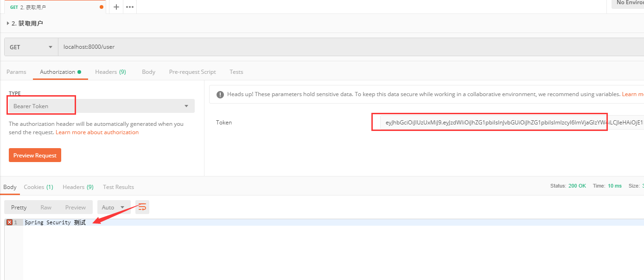The height and width of the screenshot is (280, 644).
Task: Toggle the wrap lines icon in response
Action: click(142, 207)
